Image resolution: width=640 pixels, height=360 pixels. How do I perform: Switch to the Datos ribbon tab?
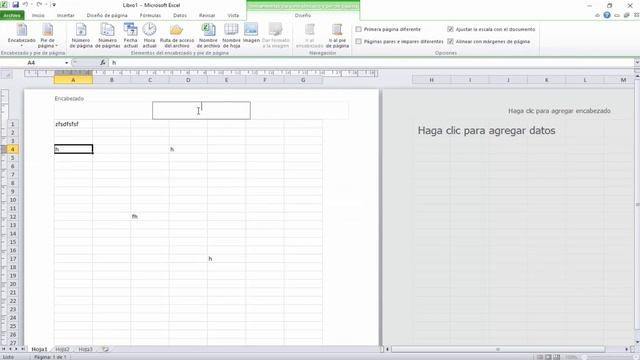point(180,15)
